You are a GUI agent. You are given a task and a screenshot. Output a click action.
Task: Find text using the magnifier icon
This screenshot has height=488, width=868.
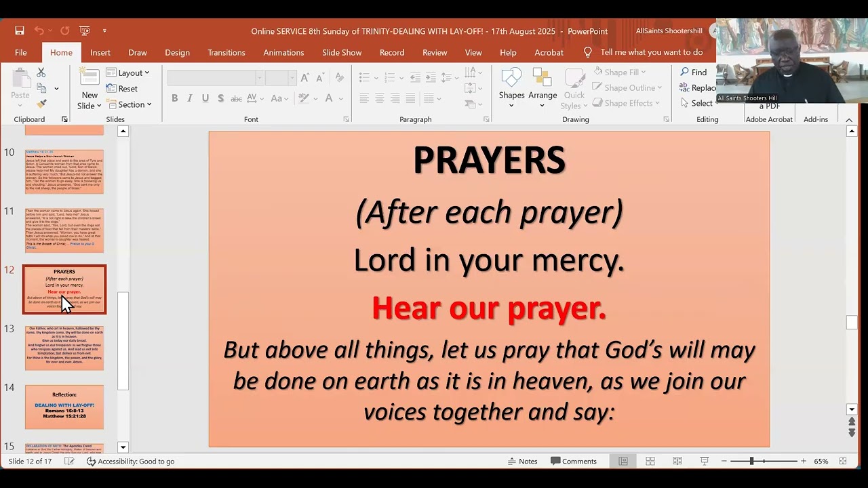[x=693, y=73]
